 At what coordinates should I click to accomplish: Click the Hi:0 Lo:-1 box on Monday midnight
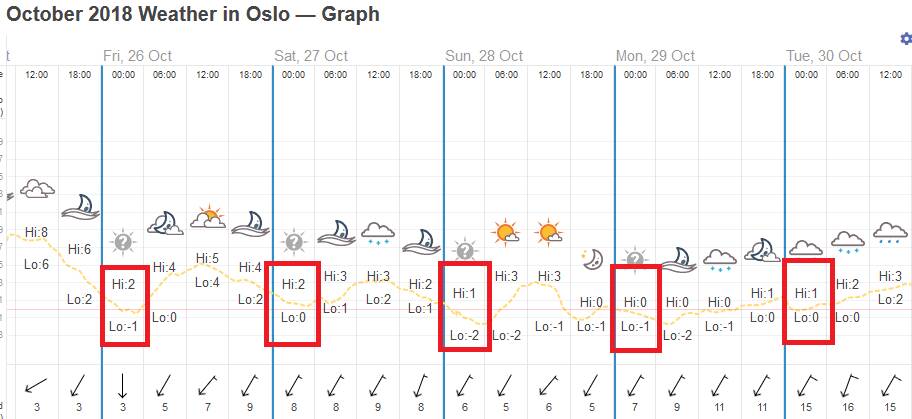point(636,309)
